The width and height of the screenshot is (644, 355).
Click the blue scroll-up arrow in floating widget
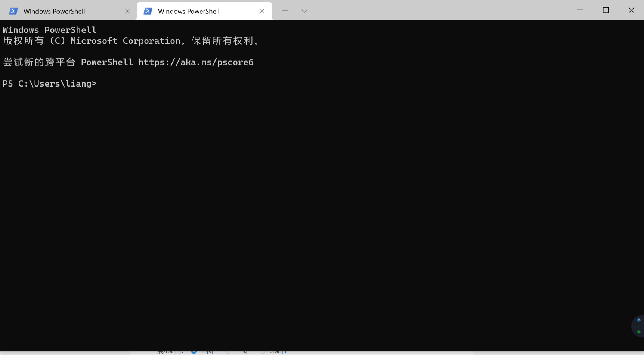click(640, 320)
